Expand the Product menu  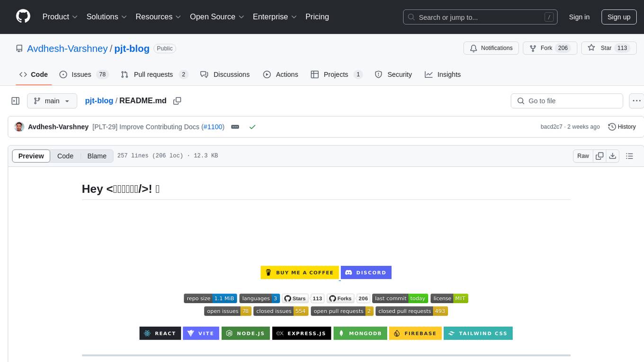tap(60, 17)
